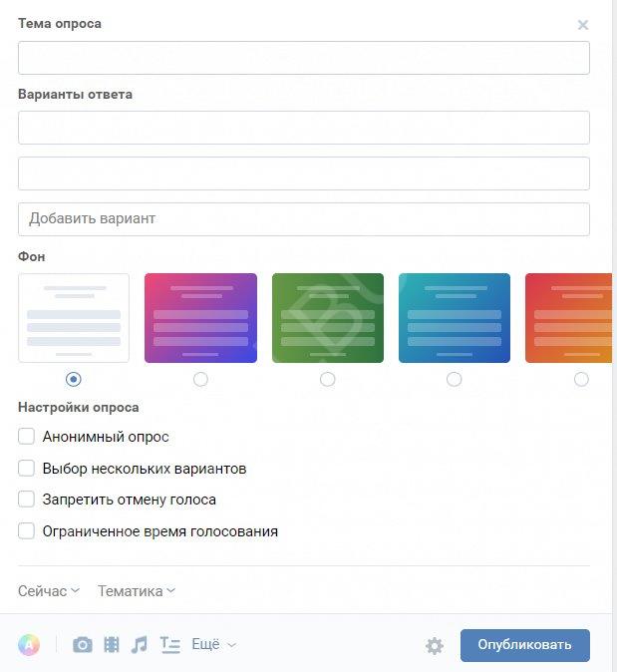Attach audio via the music note icon
This screenshot has width=617, height=672.
140,644
